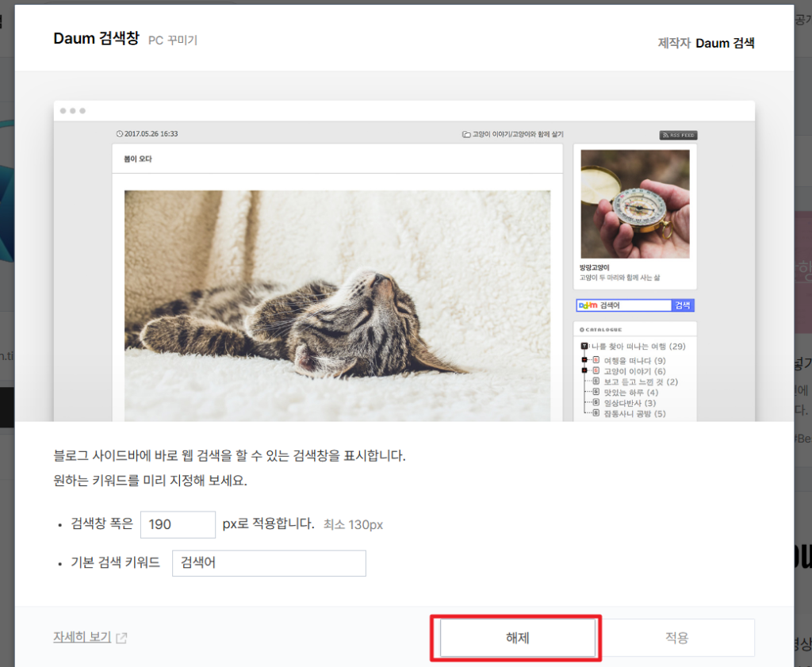Click the 기본 검색 키워드 input field
The image size is (812, 667).
[x=269, y=563]
